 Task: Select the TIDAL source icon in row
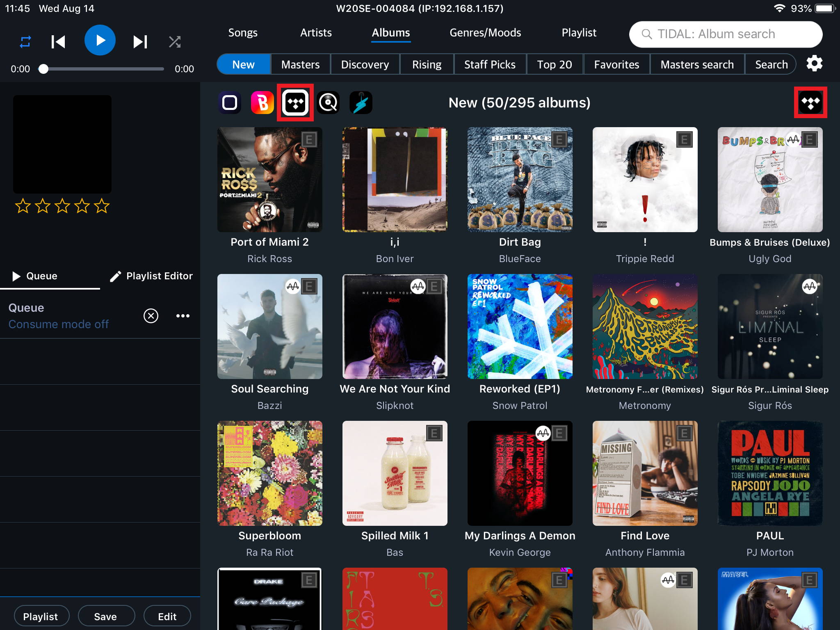295,103
